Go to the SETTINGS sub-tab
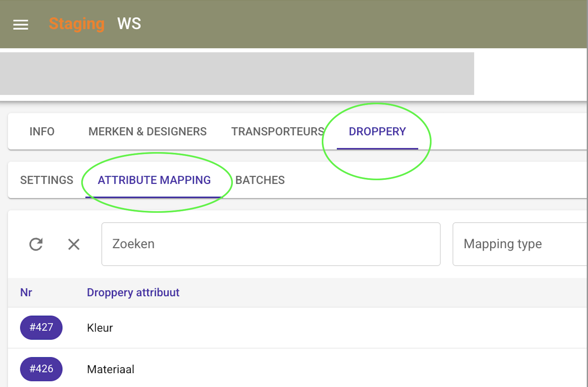 pos(47,180)
